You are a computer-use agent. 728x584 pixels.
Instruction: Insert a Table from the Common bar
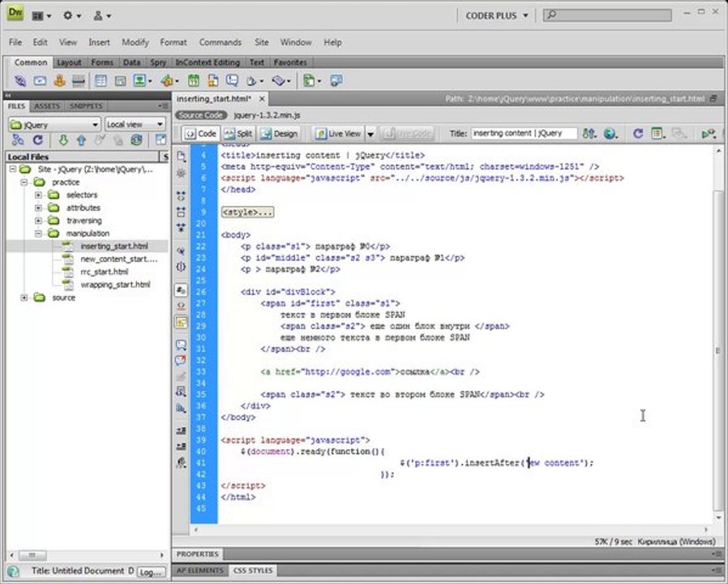(101, 81)
